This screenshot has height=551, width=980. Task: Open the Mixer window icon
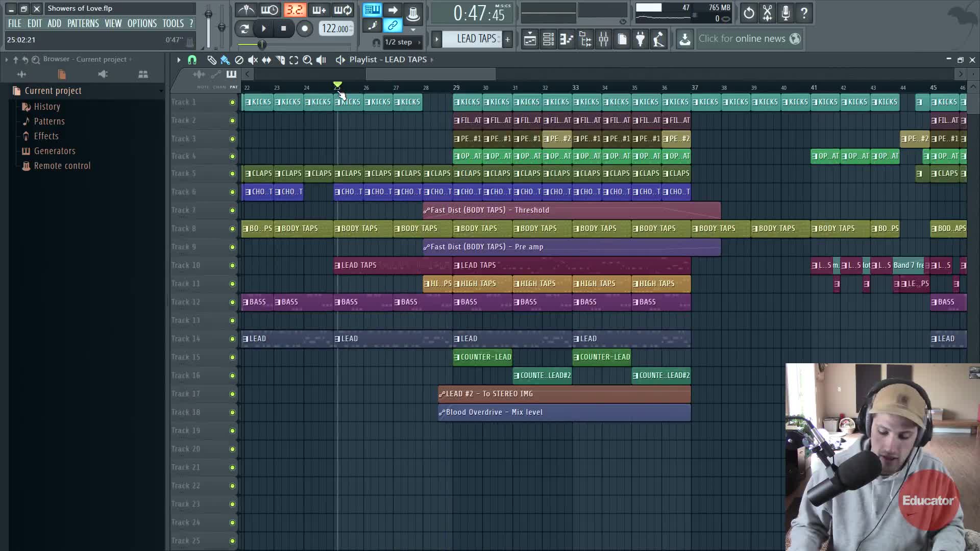[603, 39]
